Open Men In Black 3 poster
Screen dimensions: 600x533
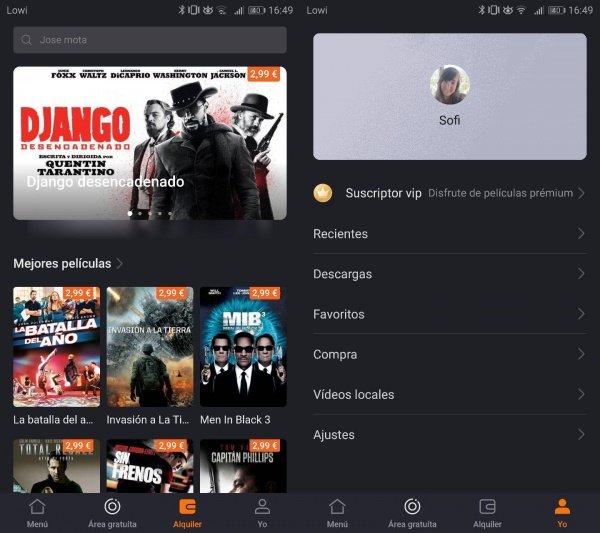click(x=243, y=347)
